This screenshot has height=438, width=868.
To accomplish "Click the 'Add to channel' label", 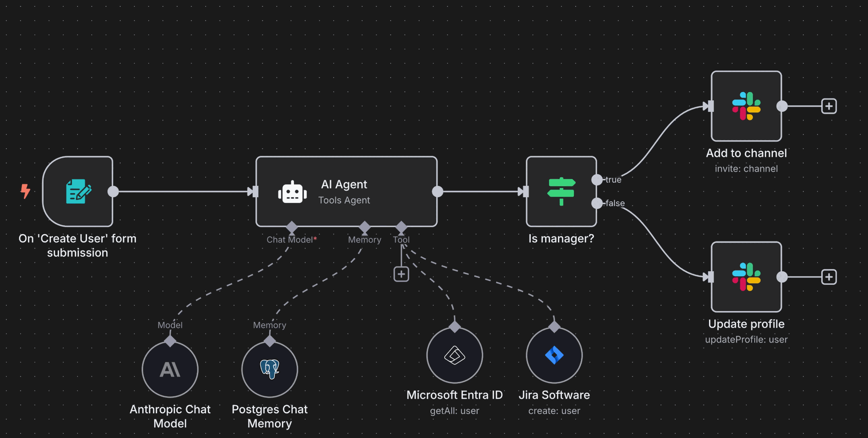I will point(746,153).
